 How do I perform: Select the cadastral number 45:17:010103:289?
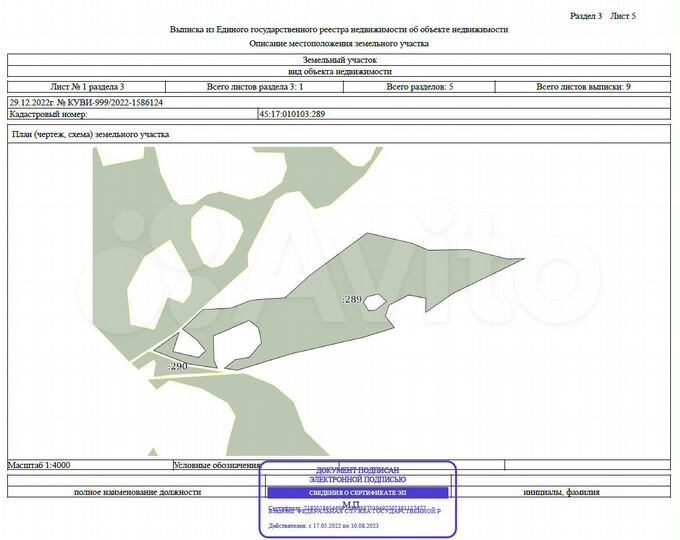pos(292,114)
